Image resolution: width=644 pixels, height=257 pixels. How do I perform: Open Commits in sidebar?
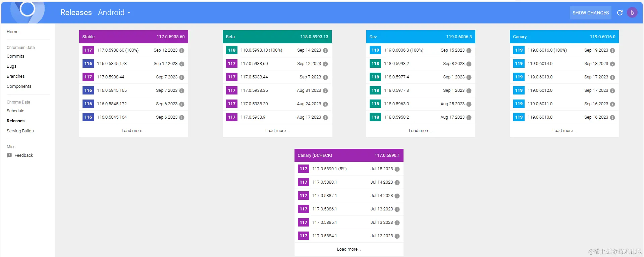point(15,56)
